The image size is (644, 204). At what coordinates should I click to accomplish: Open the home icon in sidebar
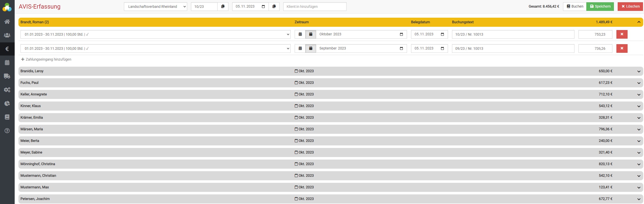coord(7,22)
